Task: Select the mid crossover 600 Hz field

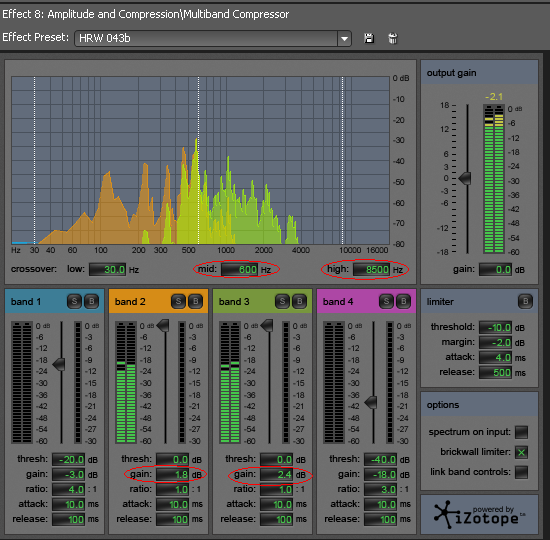Action: [x=240, y=269]
